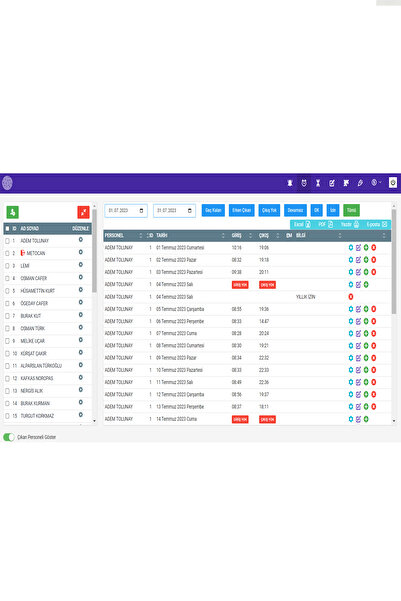Click blue gear icon on 01 Temmuz 2023 row
Screen dimensions: 401x601
[x=351, y=248]
